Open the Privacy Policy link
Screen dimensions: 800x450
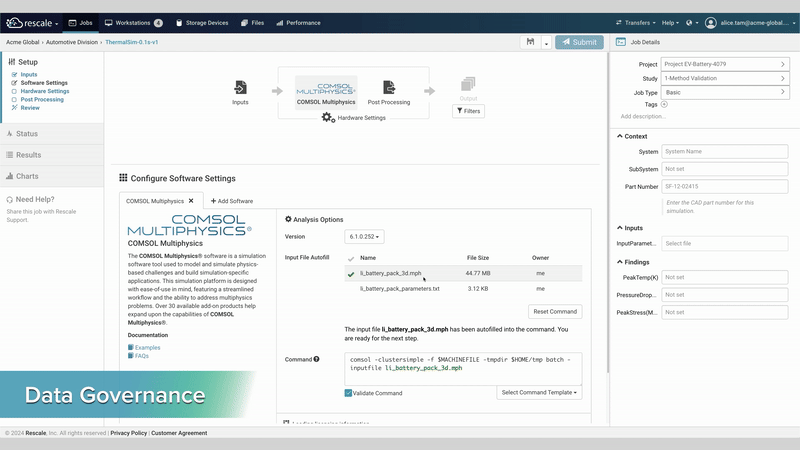click(129, 433)
